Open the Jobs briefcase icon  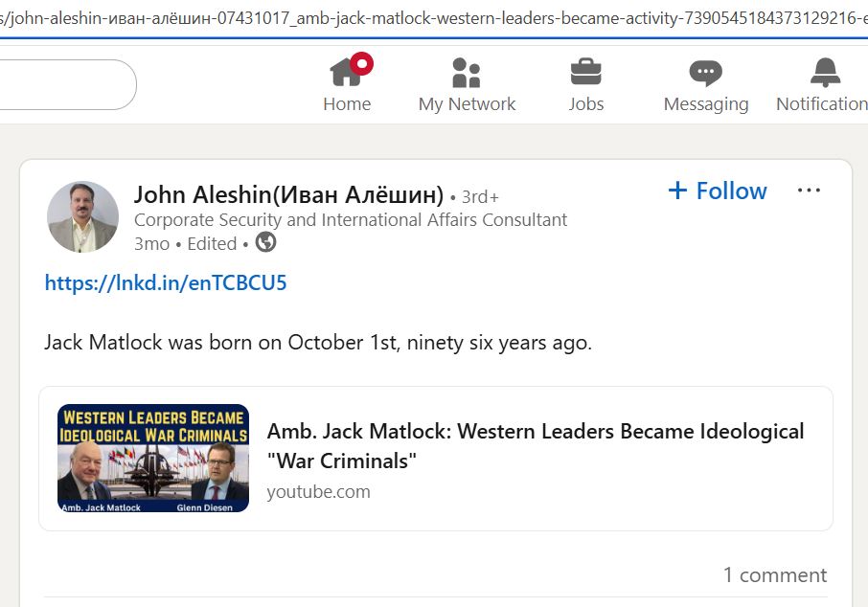585,73
